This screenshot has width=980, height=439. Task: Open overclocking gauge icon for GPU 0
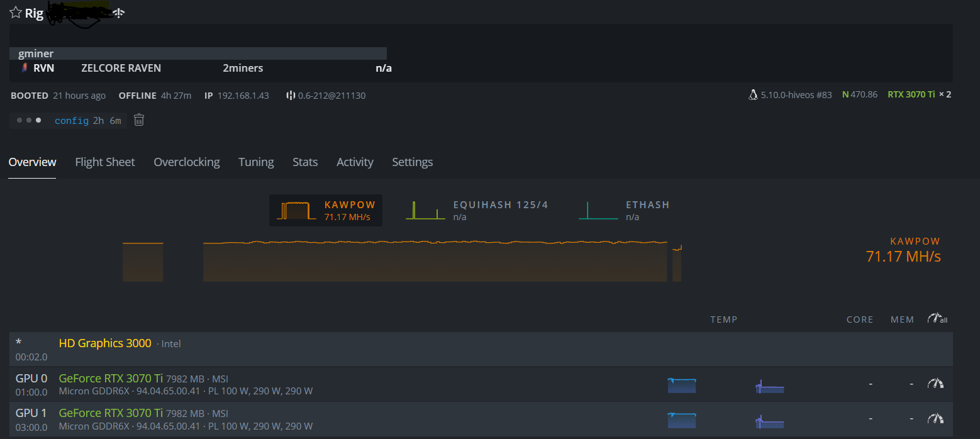point(936,384)
